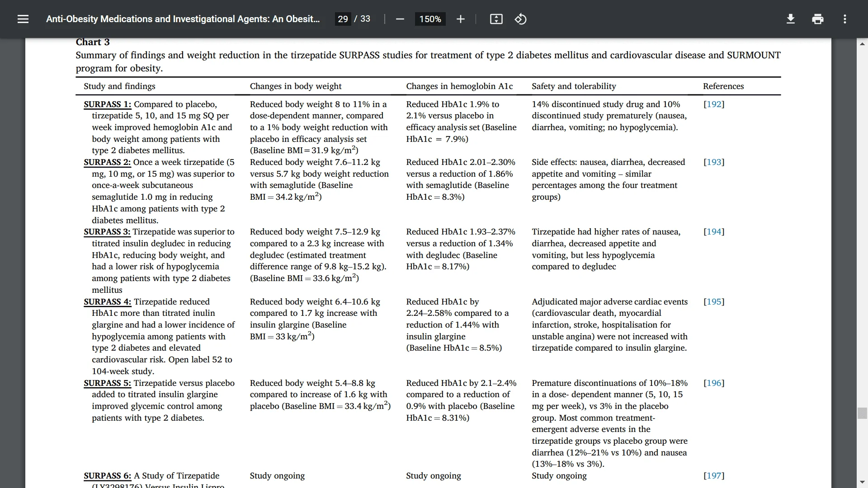Edit the current page number field
Image resolution: width=868 pixels, height=488 pixels.
343,19
